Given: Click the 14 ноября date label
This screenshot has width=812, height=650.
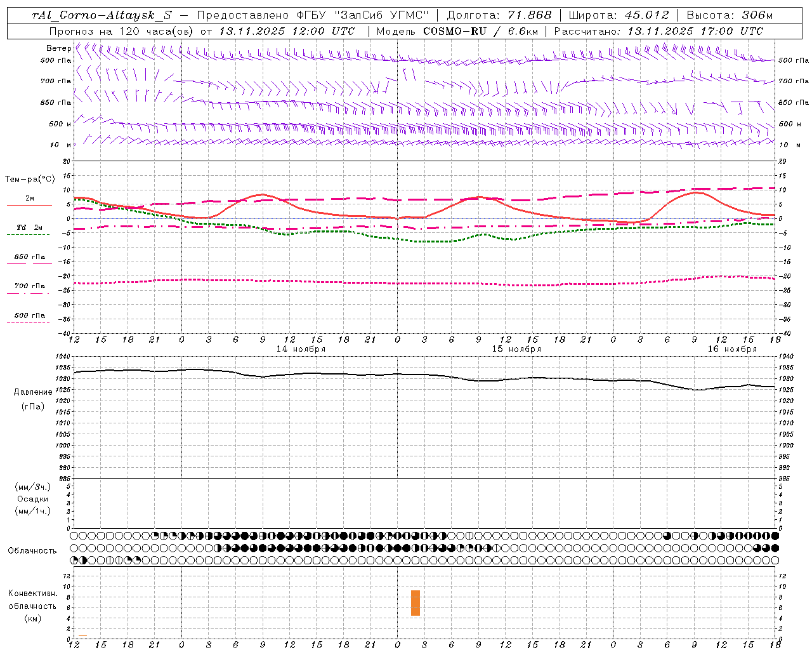Looking at the screenshot, I should [301, 349].
